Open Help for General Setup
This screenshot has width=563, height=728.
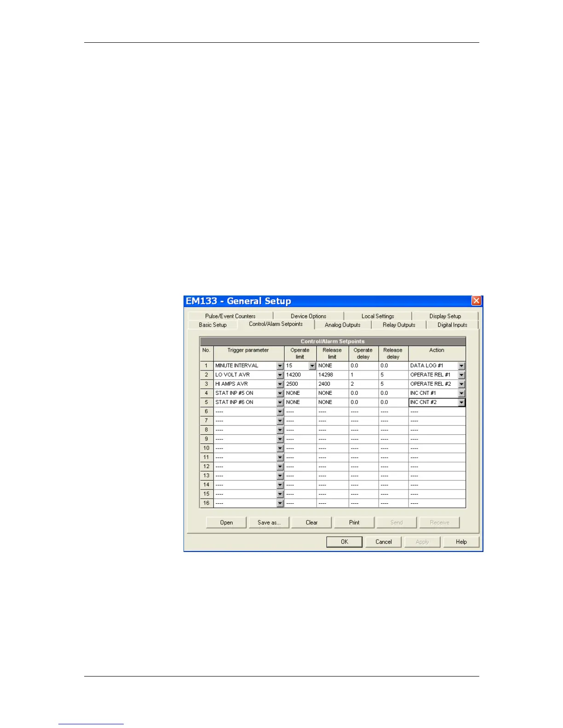(461, 542)
